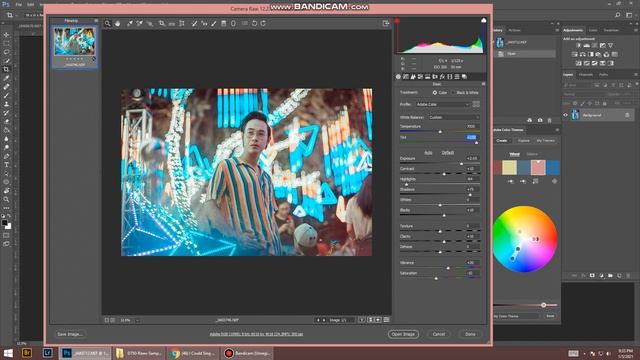Open Photoshop's File menu
This screenshot has width=640, height=360.
point(18,4)
